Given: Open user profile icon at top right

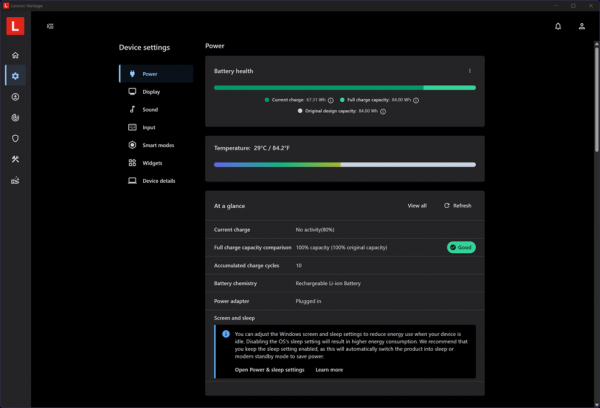Looking at the screenshot, I should [582, 26].
